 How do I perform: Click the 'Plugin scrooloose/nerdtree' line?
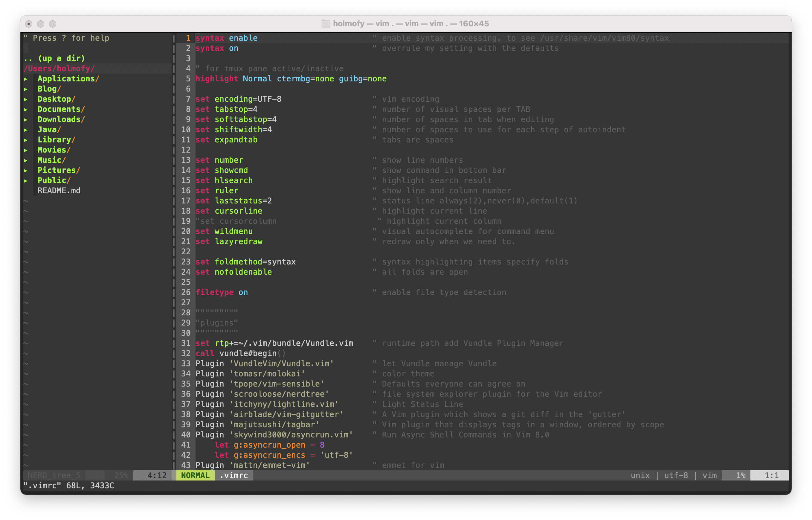tap(262, 394)
